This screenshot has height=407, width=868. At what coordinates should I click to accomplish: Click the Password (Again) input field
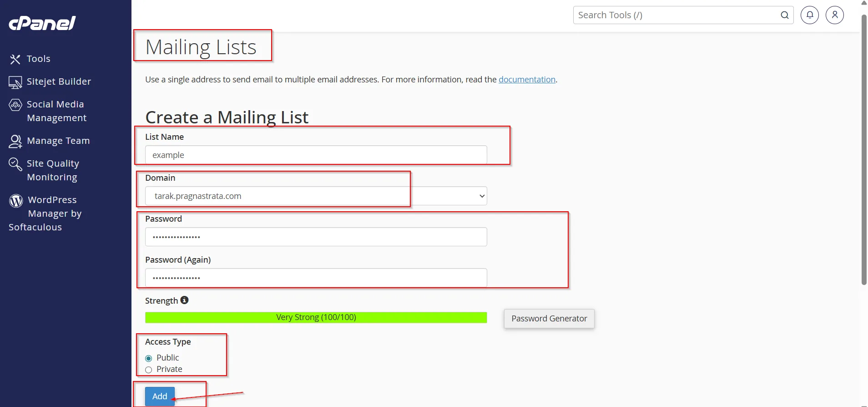316,278
